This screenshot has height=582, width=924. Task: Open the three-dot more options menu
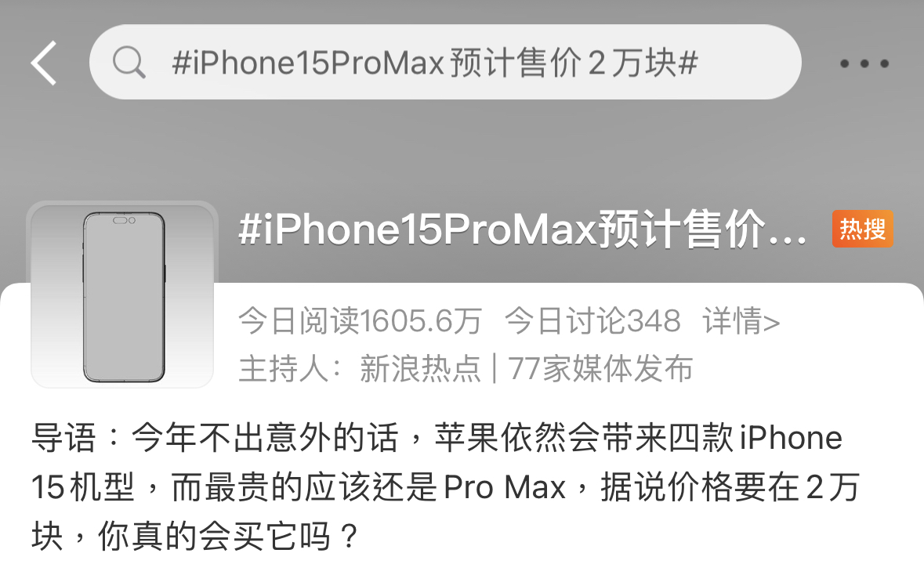[x=864, y=63]
